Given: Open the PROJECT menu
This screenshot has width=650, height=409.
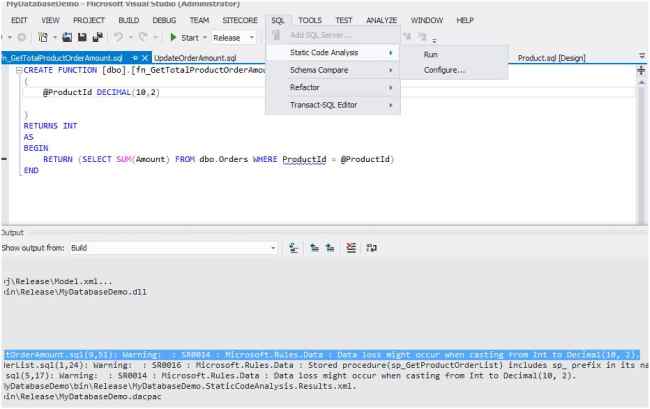Looking at the screenshot, I should (89, 20).
